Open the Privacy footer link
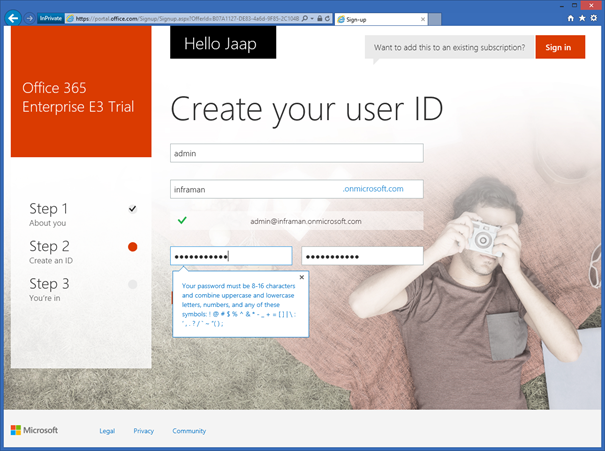 click(x=143, y=431)
